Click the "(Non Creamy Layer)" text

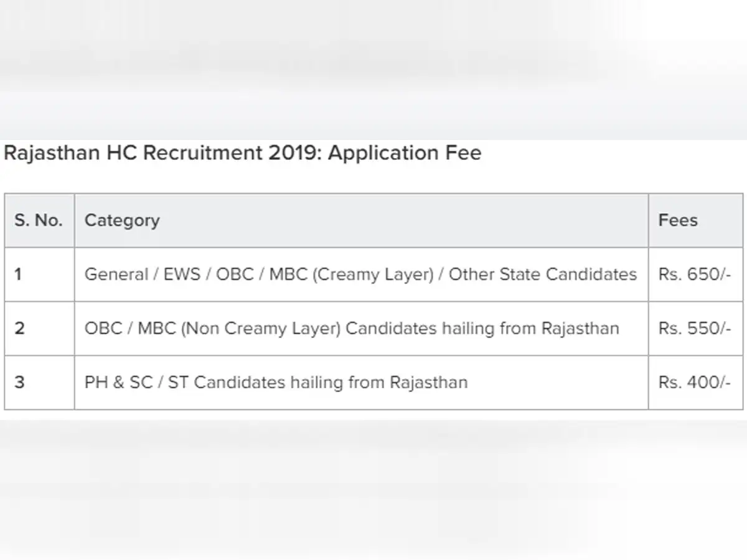(261, 329)
